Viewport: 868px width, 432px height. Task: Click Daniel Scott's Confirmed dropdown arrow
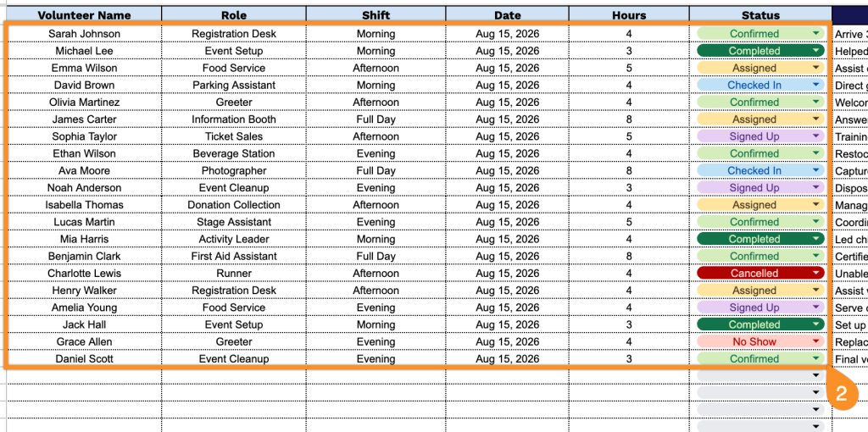815,359
